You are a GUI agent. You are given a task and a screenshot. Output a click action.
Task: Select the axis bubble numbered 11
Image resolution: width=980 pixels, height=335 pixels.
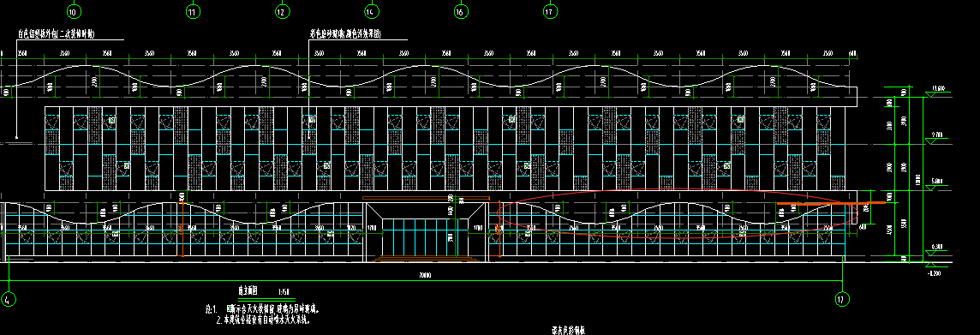click(x=193, y=11)
